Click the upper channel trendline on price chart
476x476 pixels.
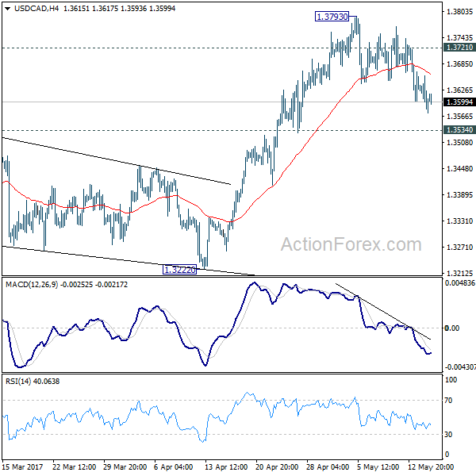point(119,160)
